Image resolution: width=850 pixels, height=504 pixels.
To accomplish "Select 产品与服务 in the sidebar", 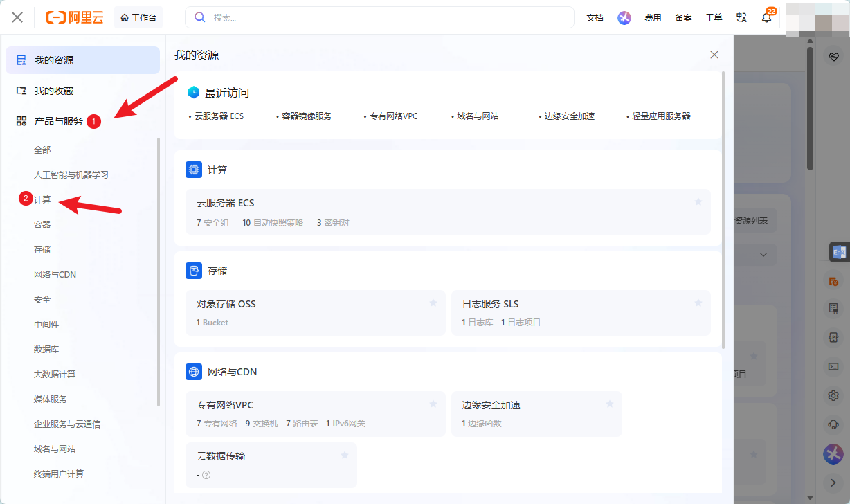I will point(59,121).
